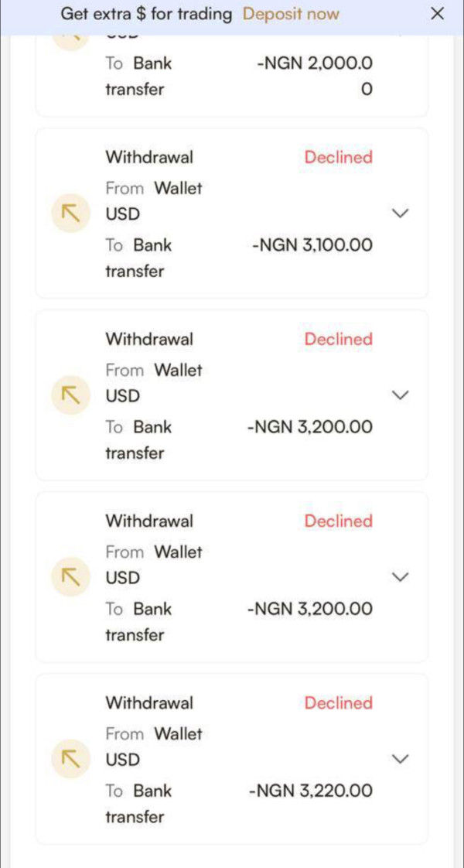Screen dimensions: 464x868
Task: Tap the "Get extra $ for trading" banner text
Action: click(146, 14)
